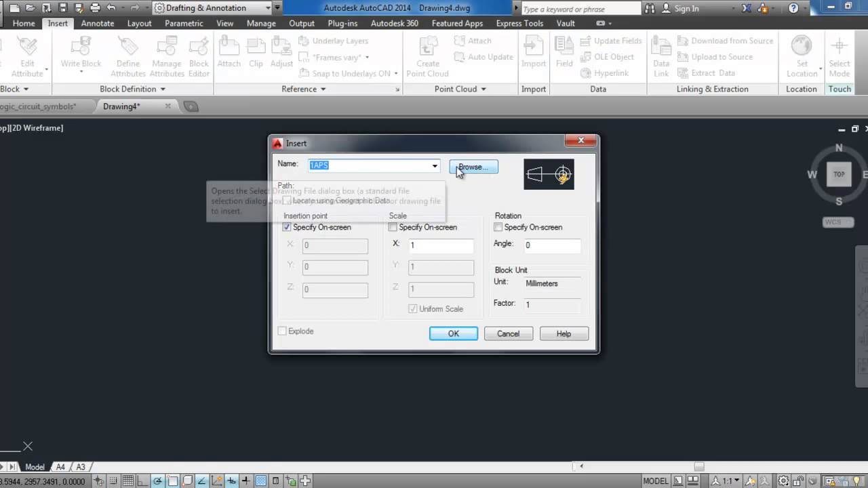This screenshot has width=868, height=488.
Task: Click the Help button in Insert dialog
Action: click(564, 333)
